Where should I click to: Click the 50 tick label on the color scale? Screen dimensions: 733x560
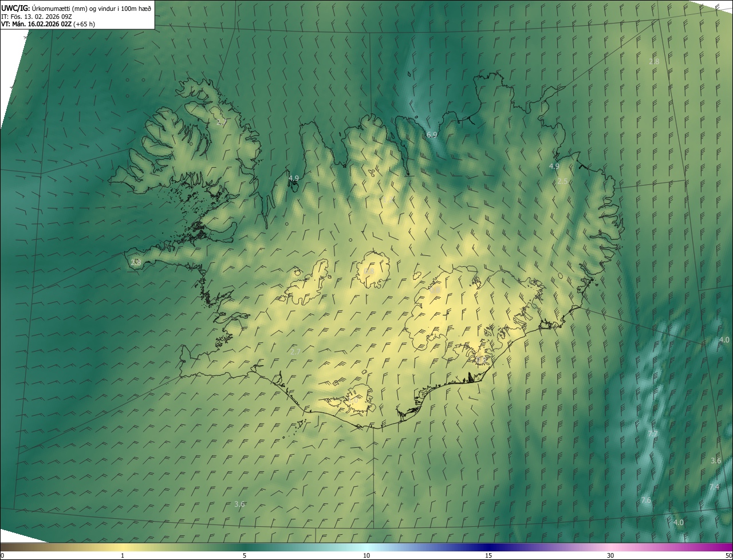[x=728, y=555]
